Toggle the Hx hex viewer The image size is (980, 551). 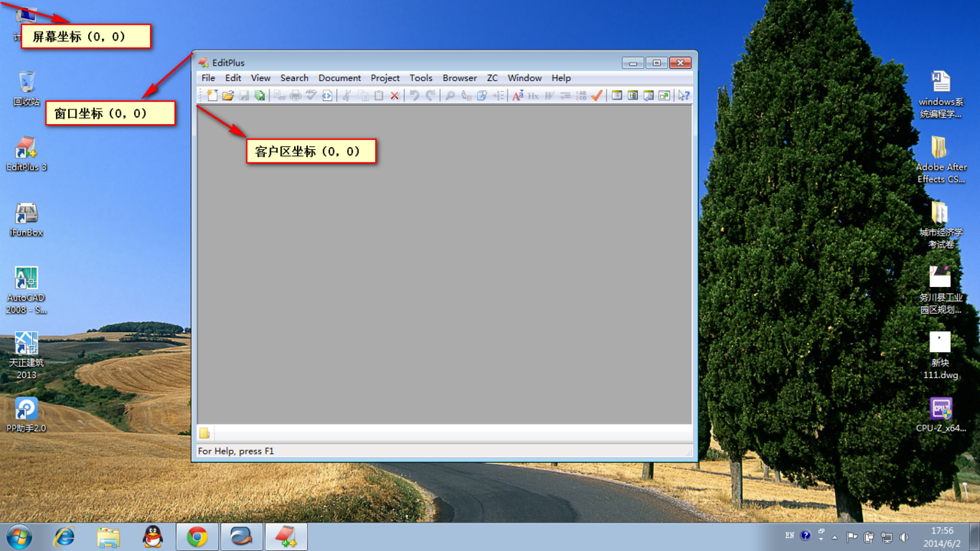tap(534, 96)
